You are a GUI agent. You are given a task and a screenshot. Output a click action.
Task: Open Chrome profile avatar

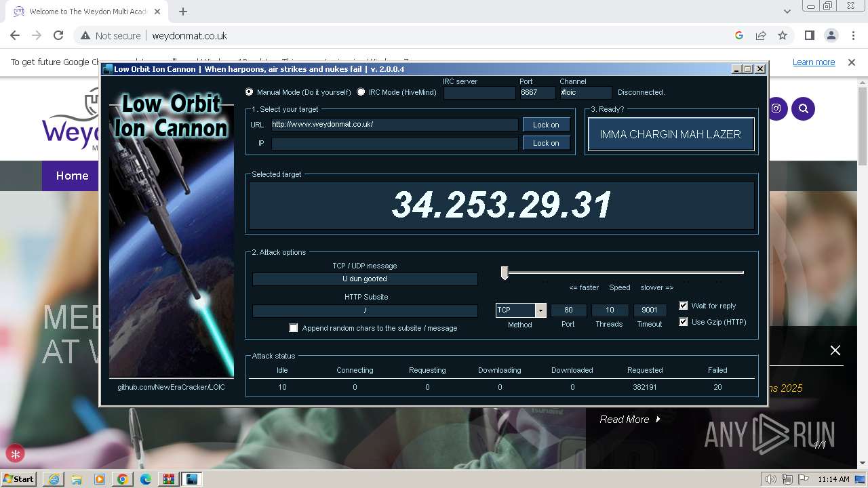tap(831, 35)
